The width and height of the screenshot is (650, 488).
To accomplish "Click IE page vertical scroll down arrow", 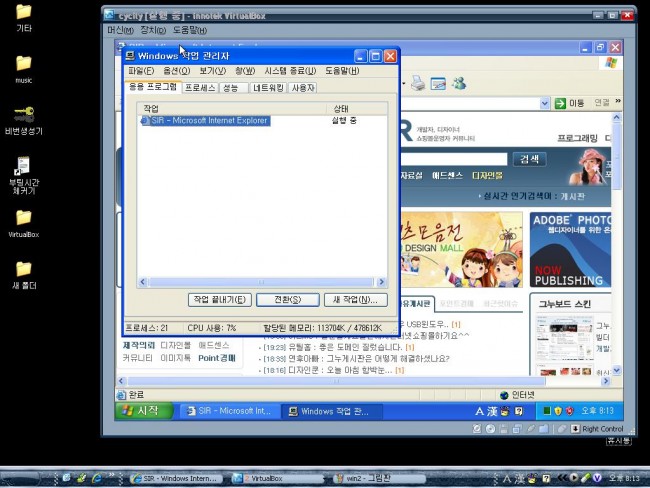I will (616, 370).
